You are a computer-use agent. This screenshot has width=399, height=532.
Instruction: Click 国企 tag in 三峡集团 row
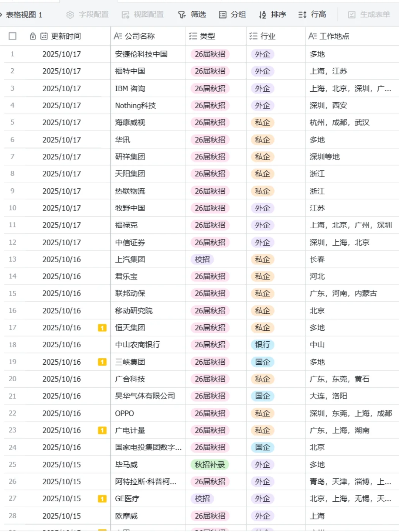click(x=263, y=362)
